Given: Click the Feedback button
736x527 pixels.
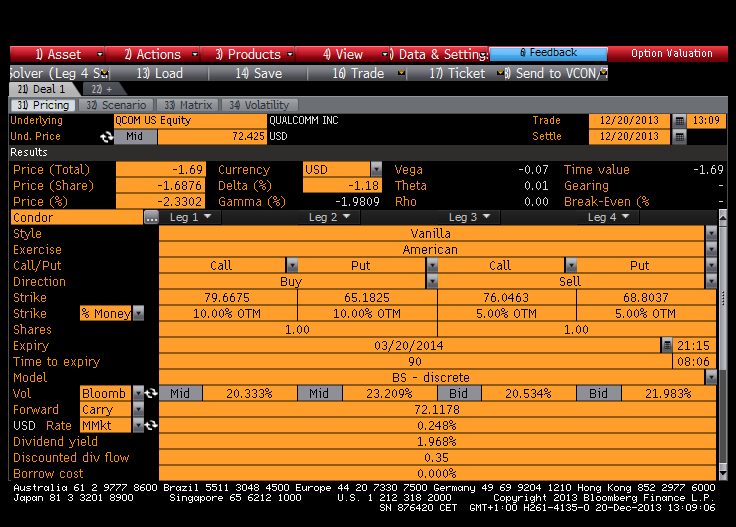Looking at the screenshot, I should click(548, 53).
